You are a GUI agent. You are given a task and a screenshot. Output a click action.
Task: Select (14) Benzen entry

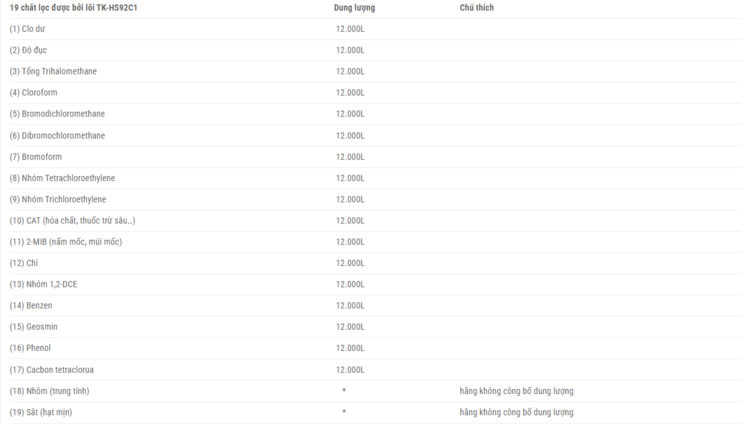click(31, 305)
